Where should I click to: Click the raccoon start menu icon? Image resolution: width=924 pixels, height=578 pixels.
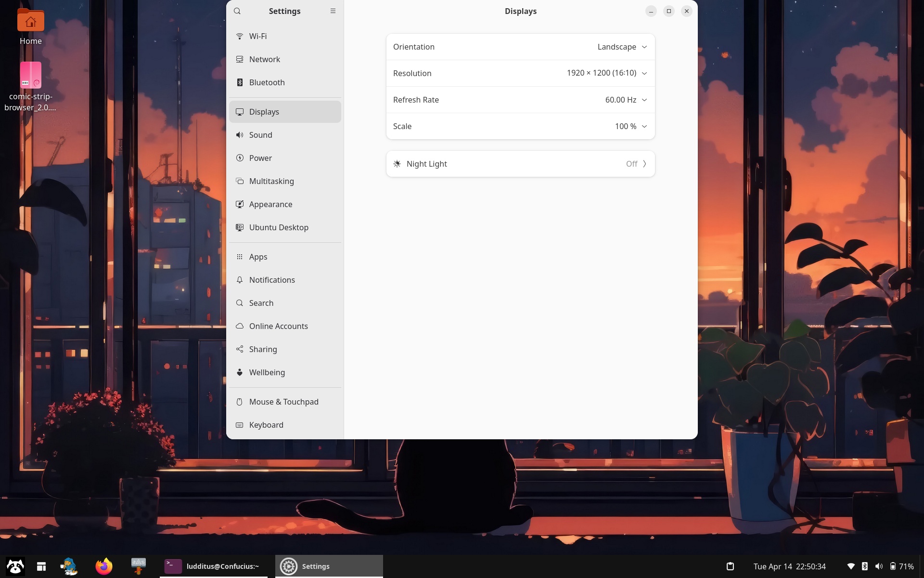coord(15,566)
